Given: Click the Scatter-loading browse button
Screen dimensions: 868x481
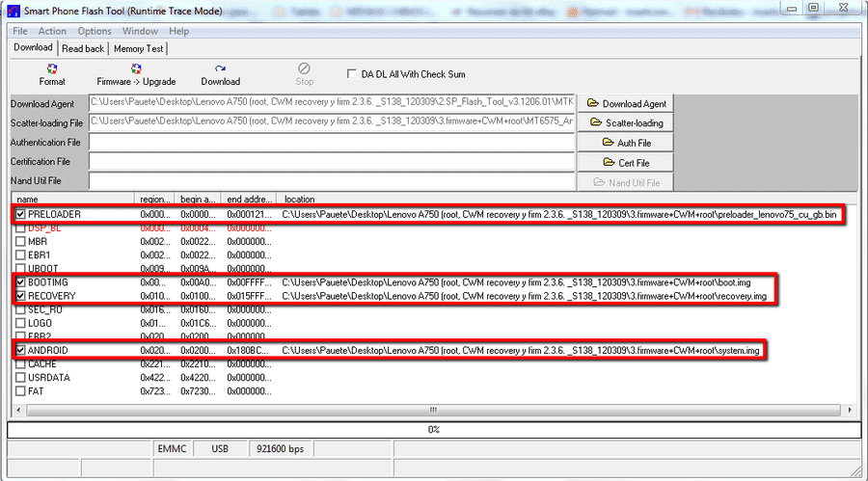Looking at the screenshot, I should point(626,122).
